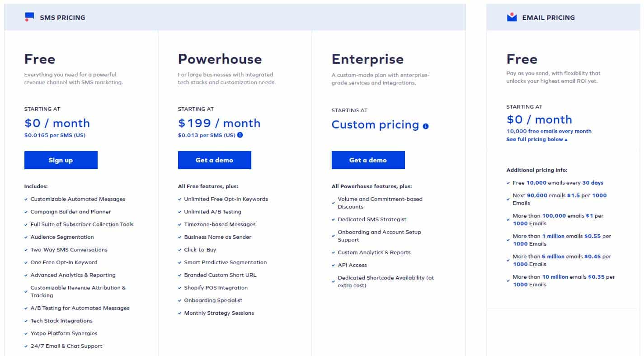Image resolution: width=644 pixels, height=356 pixels.
Task: Click the $0.0165 per SMS (US) text
Action: pyautogui.click(x=55, y=135)
